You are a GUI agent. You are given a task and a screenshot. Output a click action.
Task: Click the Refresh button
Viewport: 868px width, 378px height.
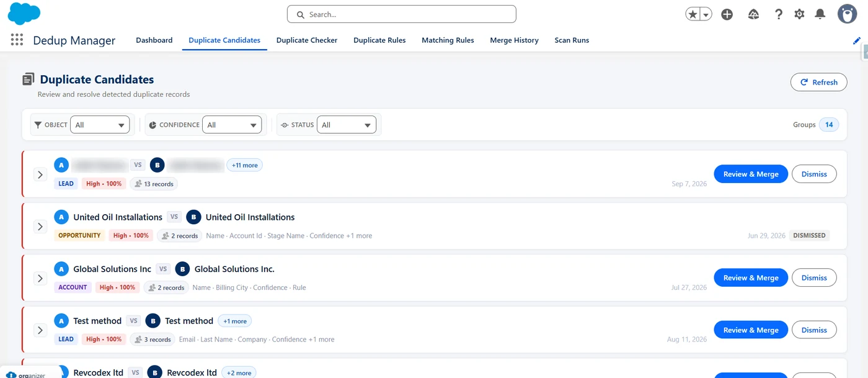coord(818,82)
